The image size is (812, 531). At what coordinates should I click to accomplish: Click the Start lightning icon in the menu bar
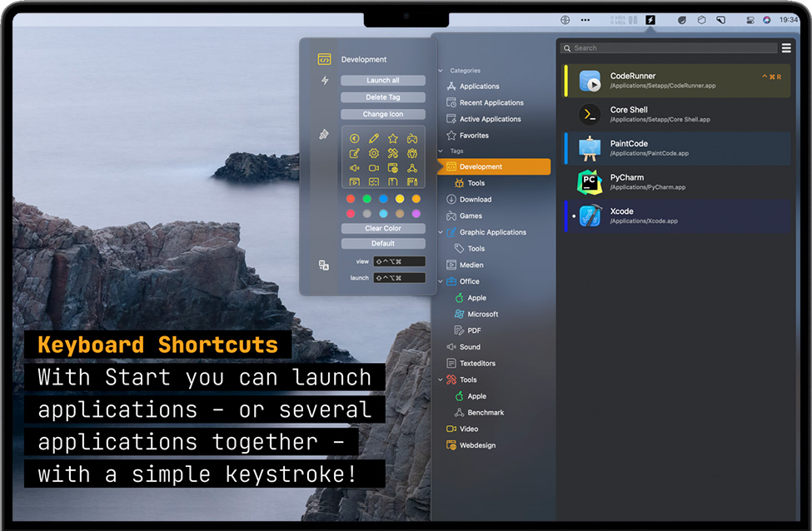point(651,20)
